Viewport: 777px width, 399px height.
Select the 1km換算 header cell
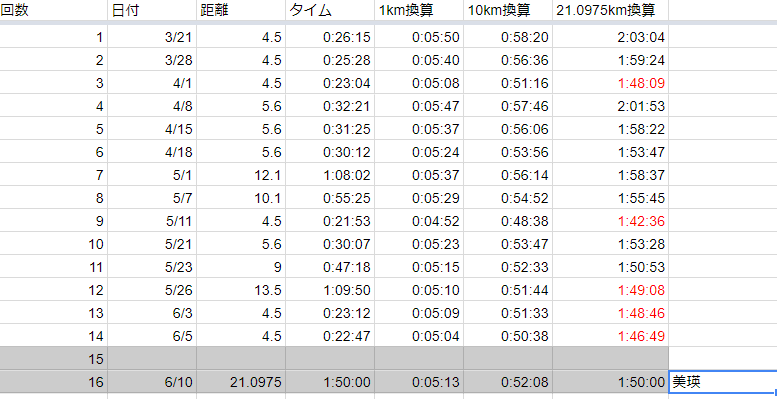click(x=419, y=10)
